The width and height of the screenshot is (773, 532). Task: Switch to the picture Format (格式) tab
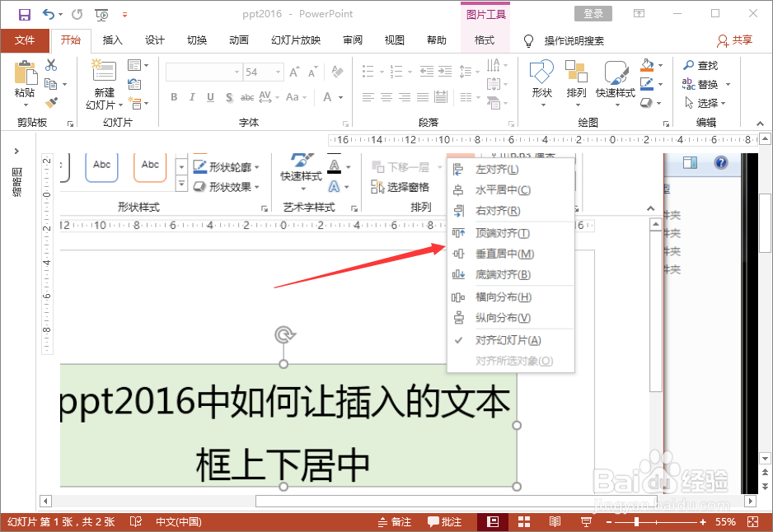tap(485, 40)
